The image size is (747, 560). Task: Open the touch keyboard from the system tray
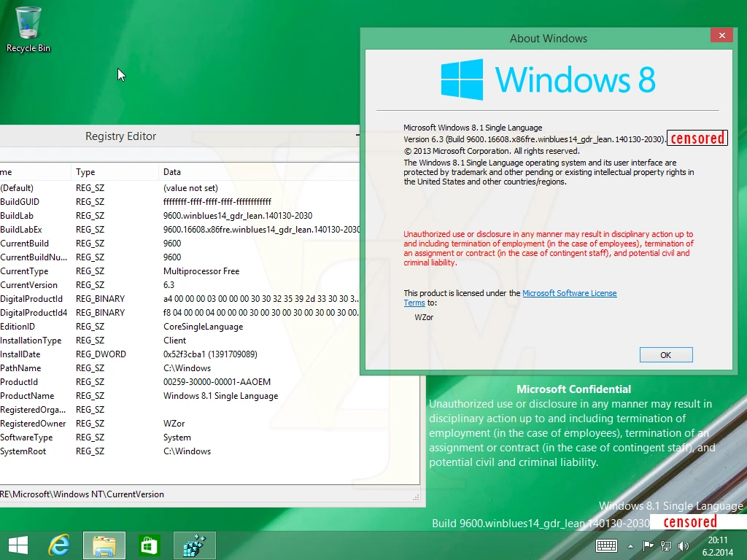606,545
